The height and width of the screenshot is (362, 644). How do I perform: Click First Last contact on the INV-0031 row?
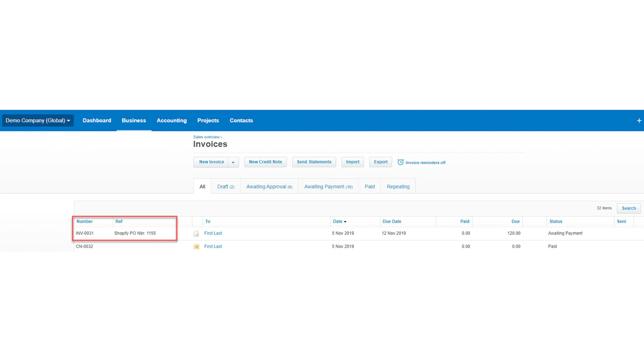(x=213, y=233)
